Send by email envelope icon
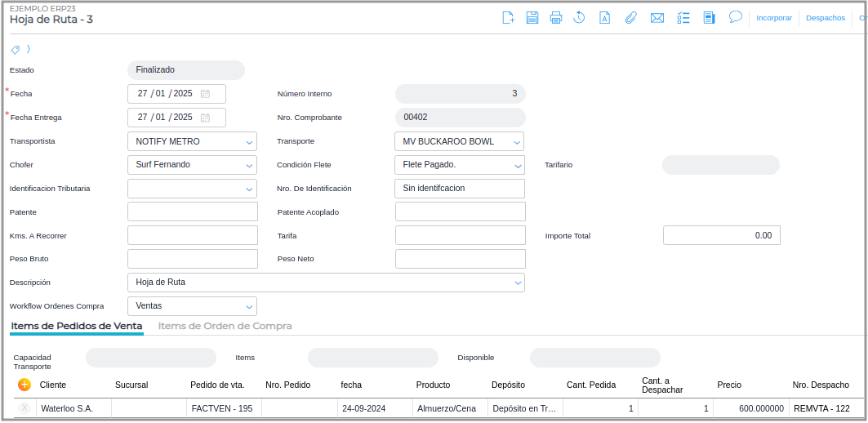The height and width of the screenshot is (423, 868). [x=657, y=18]
